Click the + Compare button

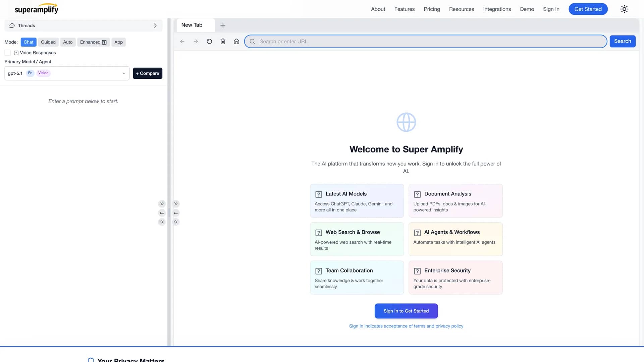click(148, 73)
